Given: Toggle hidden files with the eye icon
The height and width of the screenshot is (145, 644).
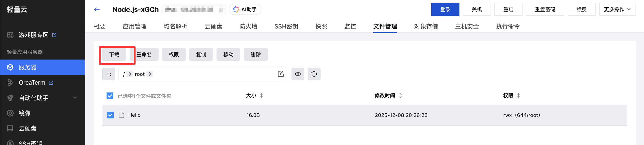Looking at the screenshot, I should 297,74.
